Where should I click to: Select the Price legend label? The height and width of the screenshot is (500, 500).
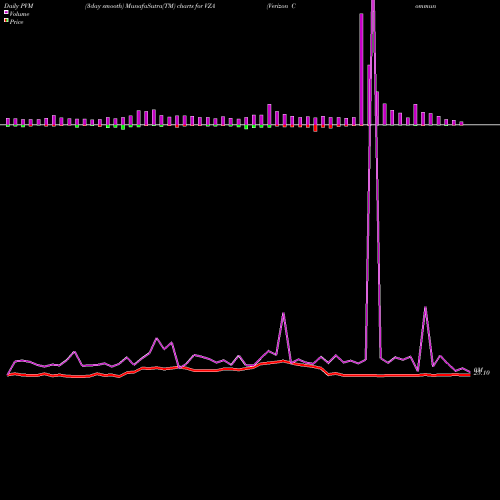tap(16, 22)
